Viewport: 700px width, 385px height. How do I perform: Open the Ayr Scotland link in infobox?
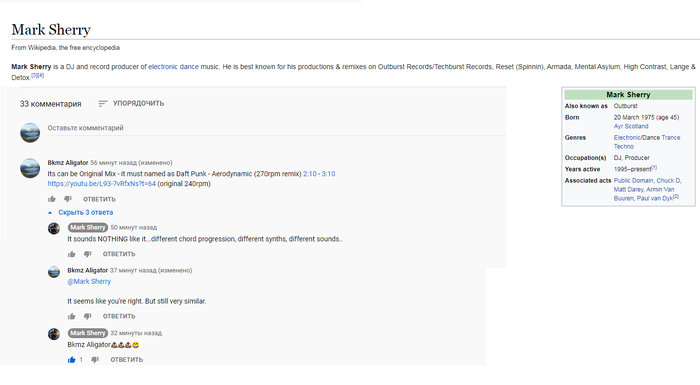631,126
